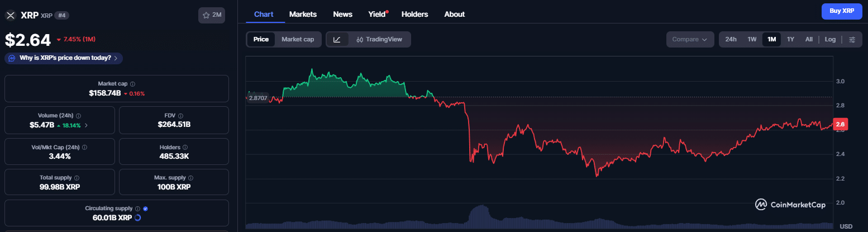
Task: Open chart settings sliders icon
Action: tap(852, 39)
